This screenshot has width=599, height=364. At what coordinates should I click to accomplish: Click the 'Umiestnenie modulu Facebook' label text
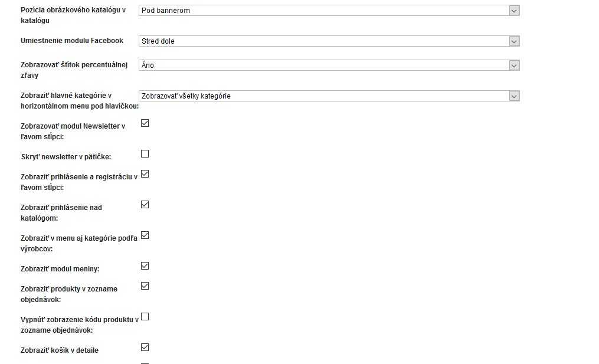(x=72, y=41)
